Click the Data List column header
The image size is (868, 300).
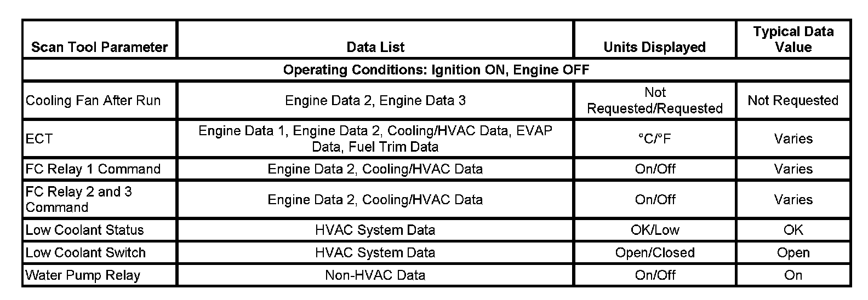point(375,47)
